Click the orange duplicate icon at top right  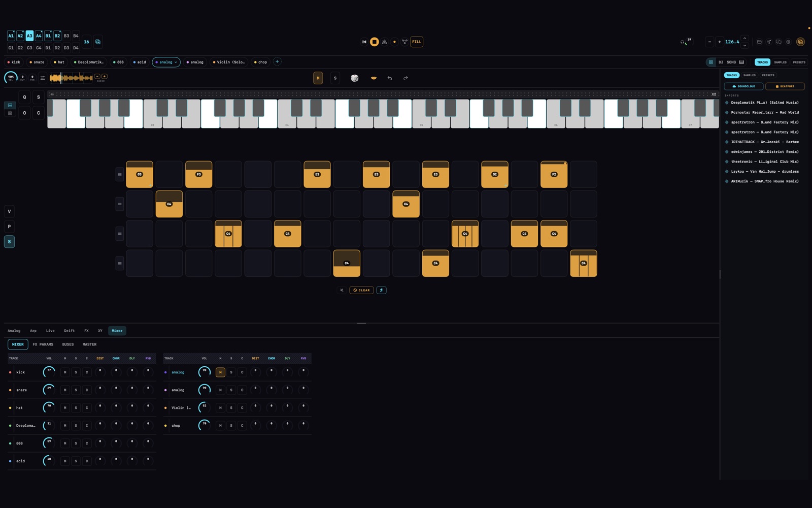[x=800, y=42]
